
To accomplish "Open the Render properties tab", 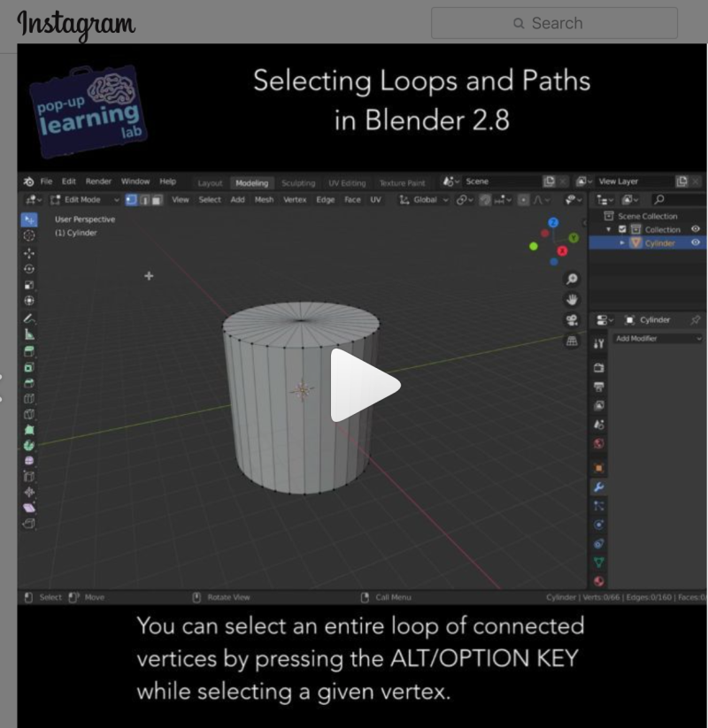I will coord(599,368).
